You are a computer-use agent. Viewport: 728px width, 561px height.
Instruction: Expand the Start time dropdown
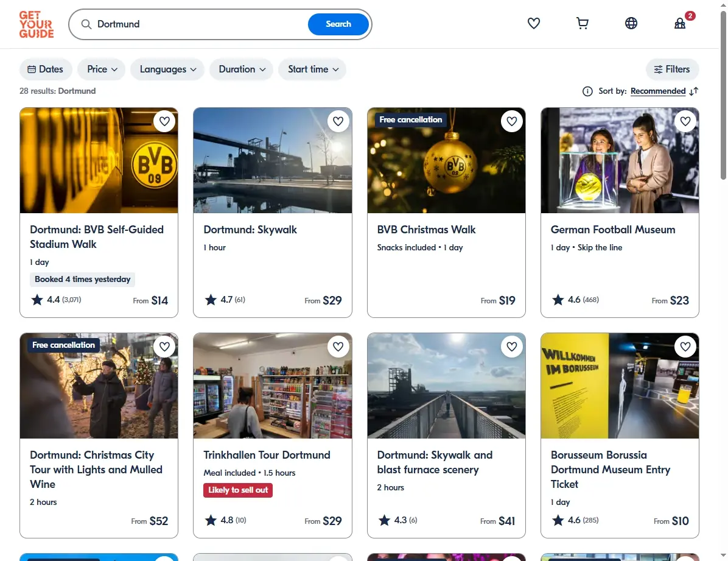point(312,69)
